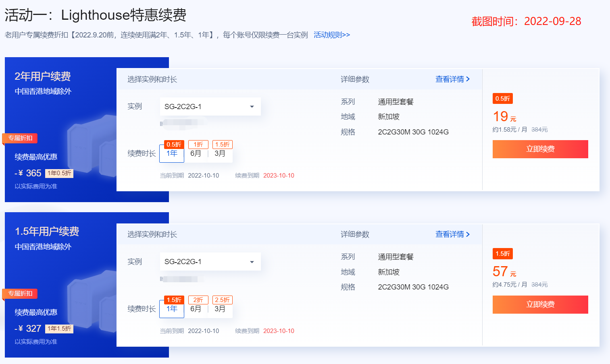Viewport: 610px width, 364px height.
Task: Click the 19元 price
Action: [504, 117]
